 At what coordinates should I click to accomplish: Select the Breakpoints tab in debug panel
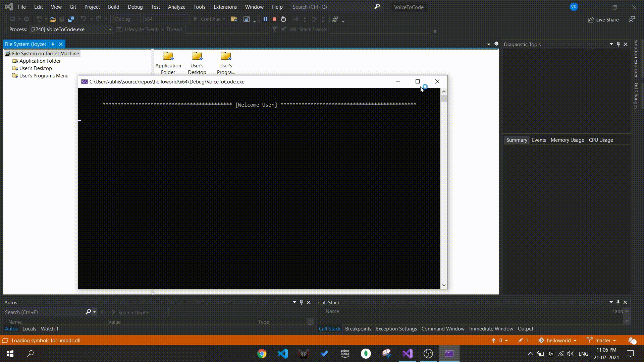(x=358, y=328)
